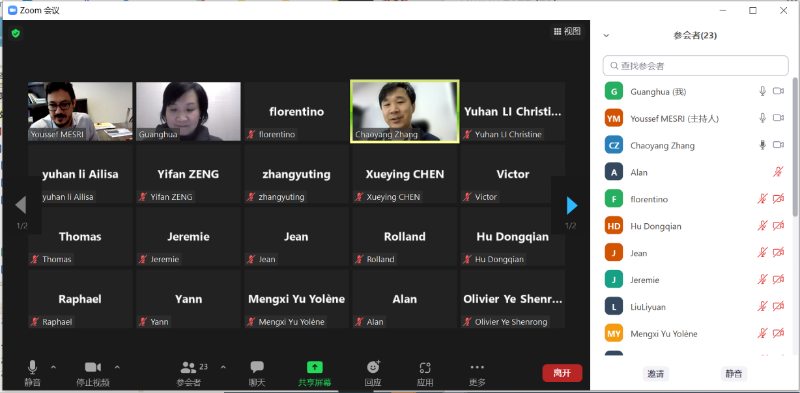Open 回应 reactions menu
800x393 pixels.
(373, 373)
